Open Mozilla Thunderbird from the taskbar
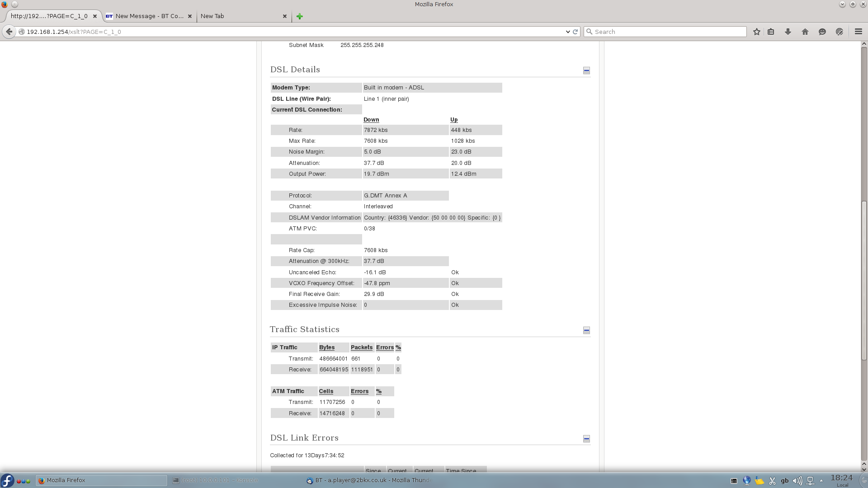Image resolution: width=868 pixels, height=488 pixels. pyautogui.click(x=371, y=480)
